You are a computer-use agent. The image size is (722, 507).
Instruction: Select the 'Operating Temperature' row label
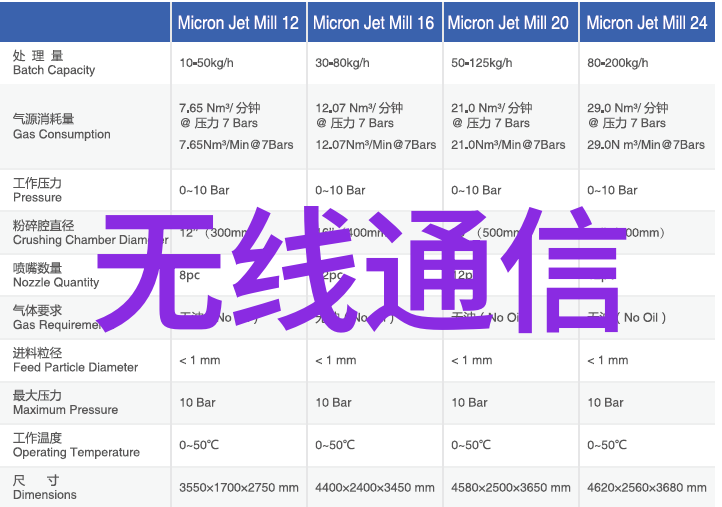coord(76,452)
